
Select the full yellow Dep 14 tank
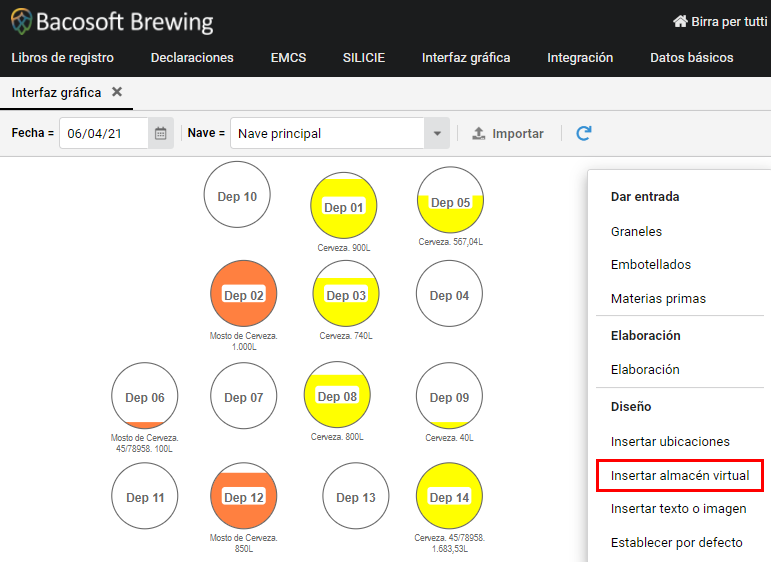coord(449,496)
